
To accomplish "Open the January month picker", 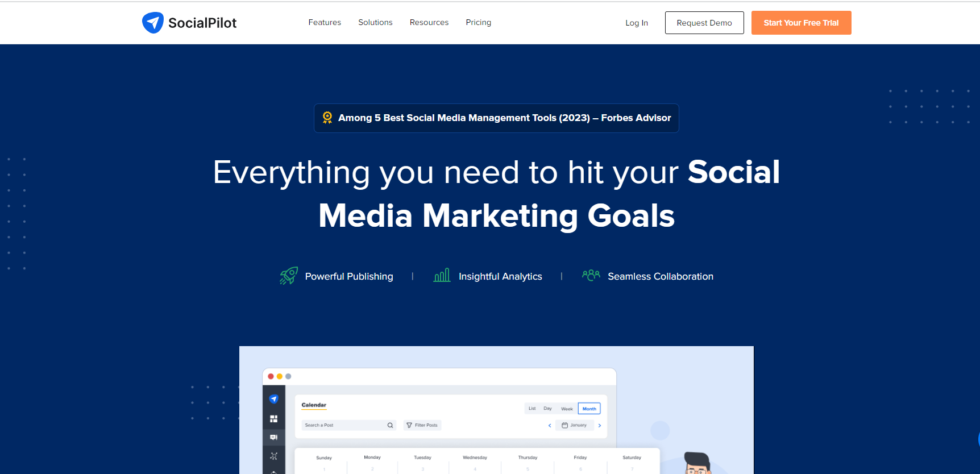I will pyautogui.click(x=575, y=425).
